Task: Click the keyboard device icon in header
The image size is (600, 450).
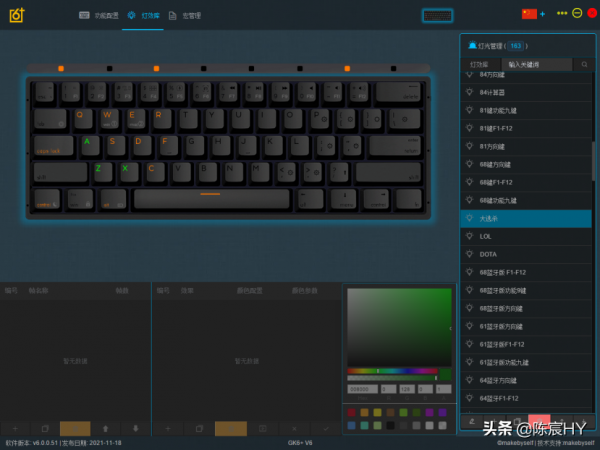Action: pyautogui.click(x=437, y=16)
